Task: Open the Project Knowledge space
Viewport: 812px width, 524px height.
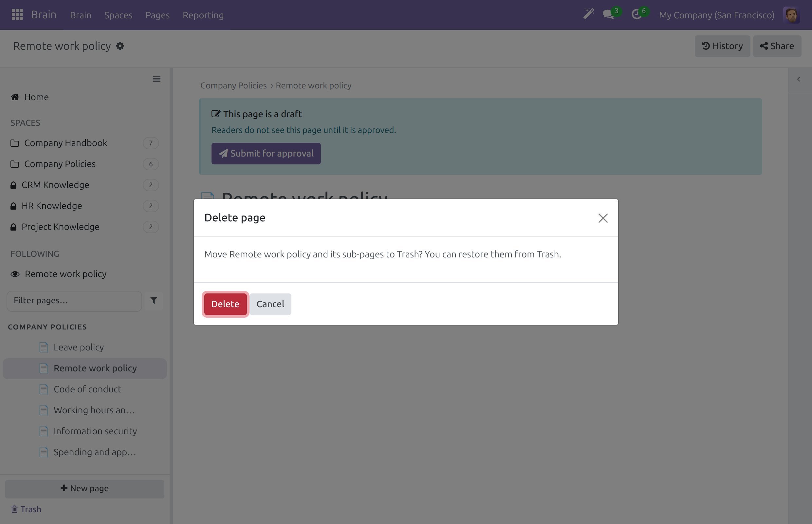Action: [85, 227]
